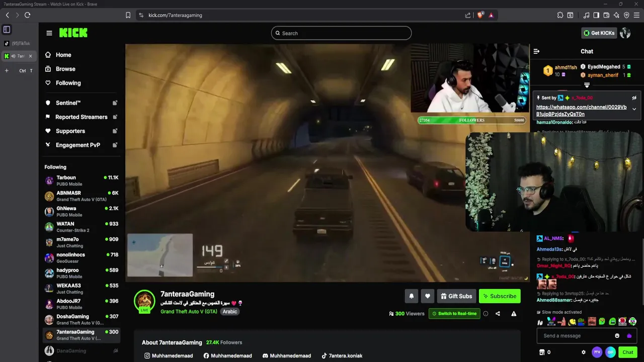
Task: Collapse the chat panel with arrow icon
Action: [x=536, y=51]
